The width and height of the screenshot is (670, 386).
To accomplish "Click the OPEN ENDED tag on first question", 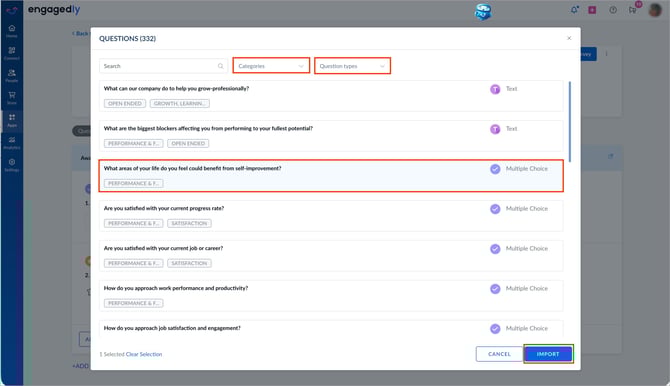I will pos(125,103).
